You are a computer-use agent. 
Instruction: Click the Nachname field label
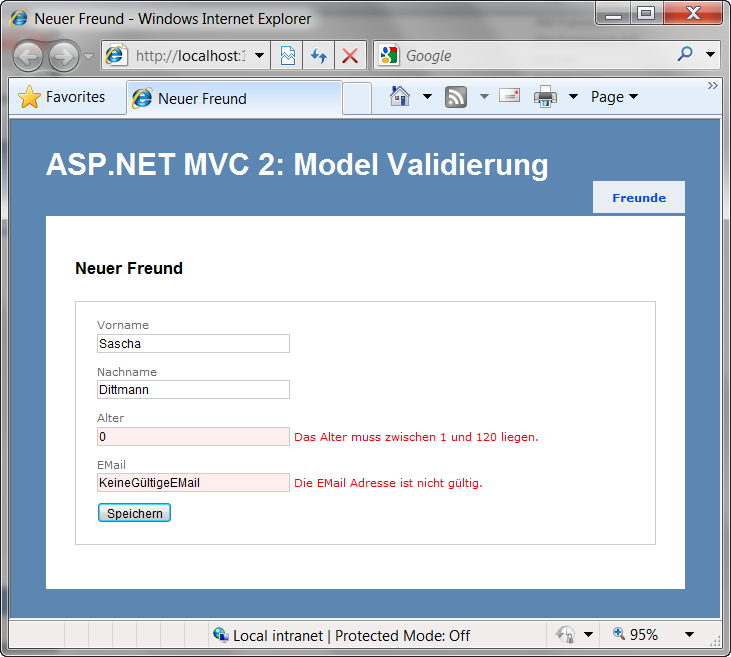127,372
